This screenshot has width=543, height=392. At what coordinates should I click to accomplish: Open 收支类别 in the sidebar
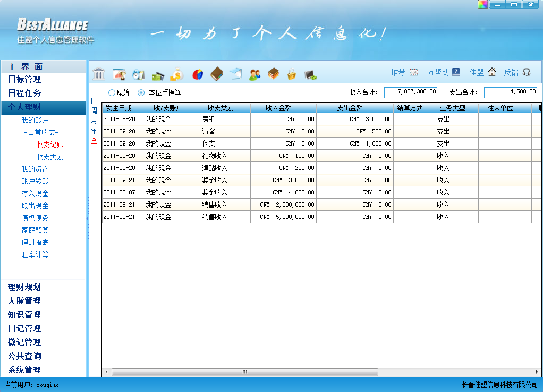pyautogui.click(x=50, y=157)
